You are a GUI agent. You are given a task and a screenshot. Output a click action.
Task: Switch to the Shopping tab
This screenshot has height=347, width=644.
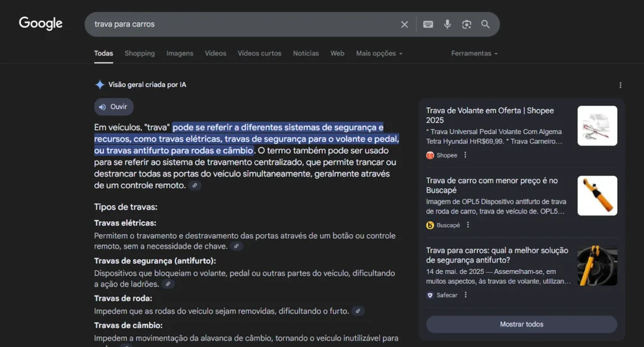click(x=140, y=54)
